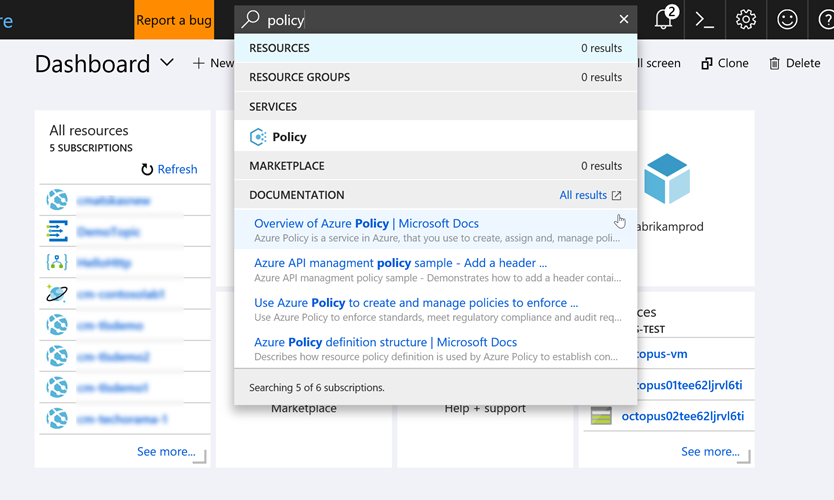
Task: Select the RESOURCE GROUPS results header
Action: tap(436, 77)
